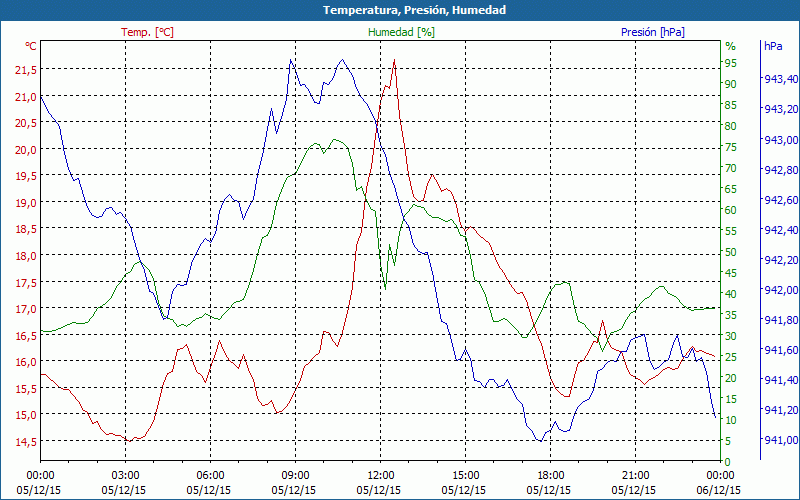Click pressure axis value '943,00'

(781, 139)
